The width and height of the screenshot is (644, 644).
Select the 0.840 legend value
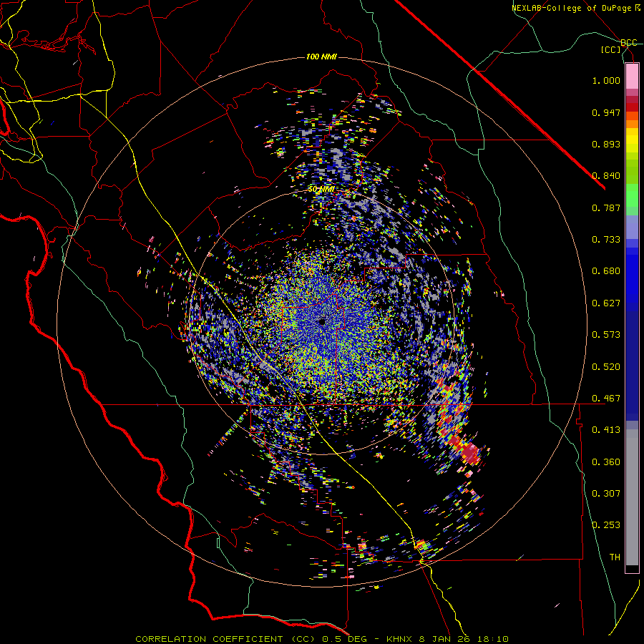(x=606, y=176)
